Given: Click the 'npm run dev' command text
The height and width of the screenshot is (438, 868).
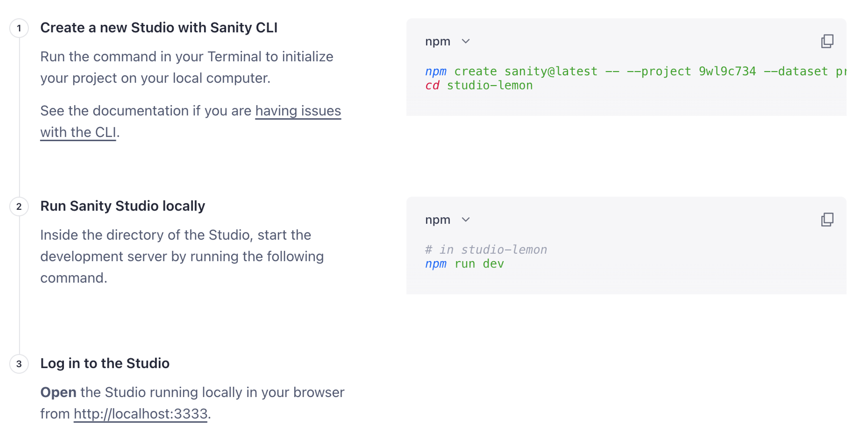Looking at the screenshot, I should click(x=464, y=264).
